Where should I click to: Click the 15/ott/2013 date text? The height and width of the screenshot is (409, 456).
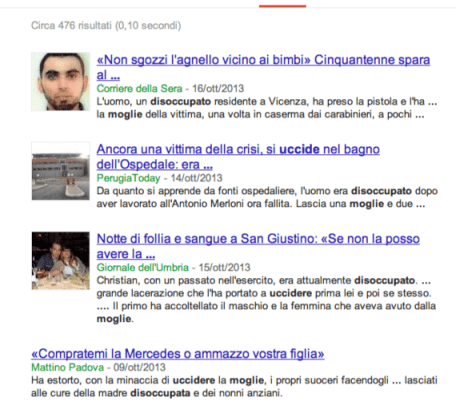coord(224,267)
